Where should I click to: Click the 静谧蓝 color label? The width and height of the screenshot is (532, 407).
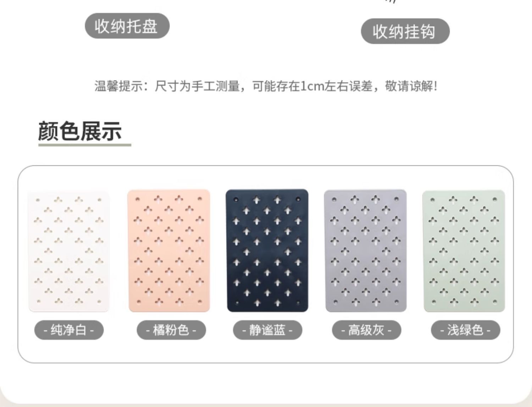click(x=267, y=330)
